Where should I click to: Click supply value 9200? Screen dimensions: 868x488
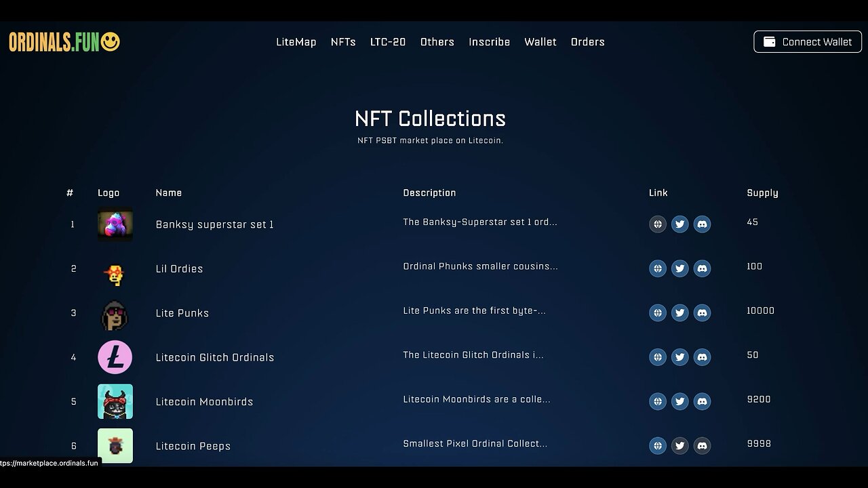[x=759, y=399]
